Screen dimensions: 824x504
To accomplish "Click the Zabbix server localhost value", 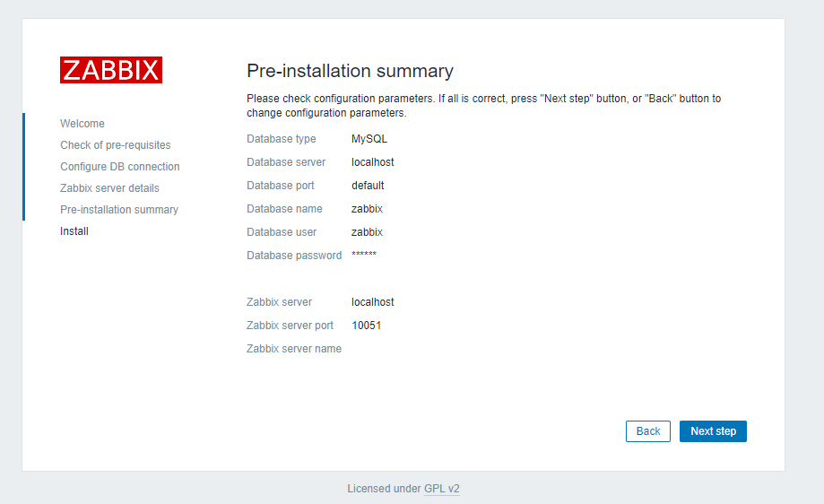I will [x=373, y=302].
